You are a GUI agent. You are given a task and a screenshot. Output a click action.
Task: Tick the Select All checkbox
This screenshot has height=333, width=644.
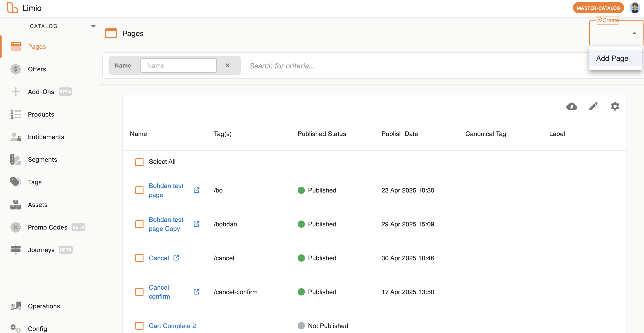139,162
